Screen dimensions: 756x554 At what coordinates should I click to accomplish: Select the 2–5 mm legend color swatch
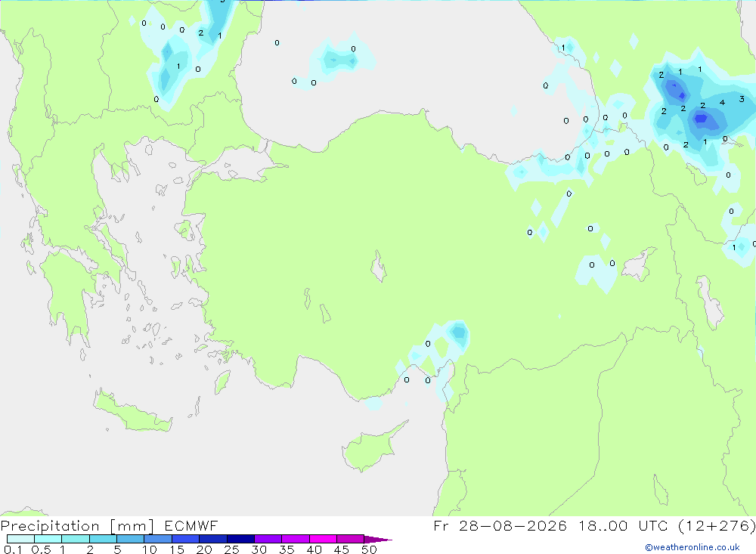103,539
